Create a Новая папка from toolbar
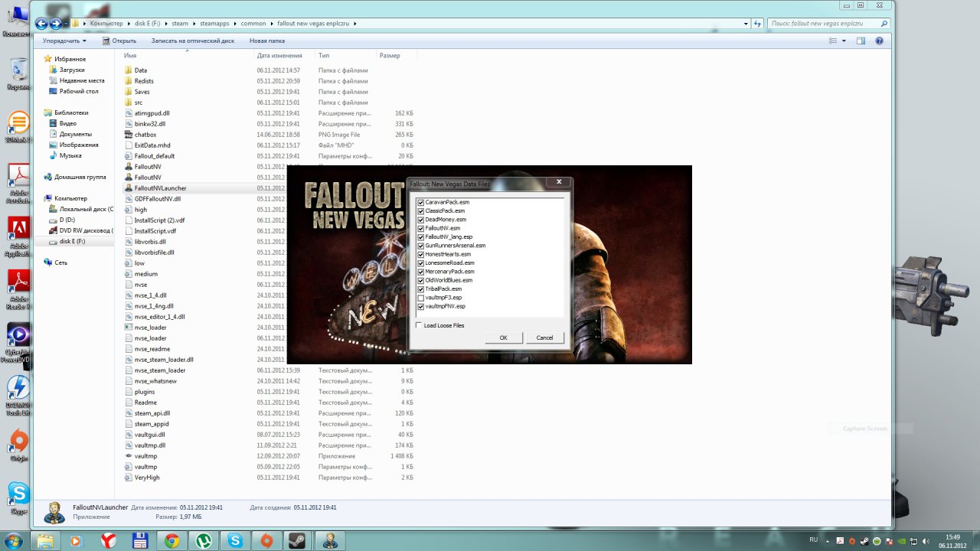 [266, 41]
